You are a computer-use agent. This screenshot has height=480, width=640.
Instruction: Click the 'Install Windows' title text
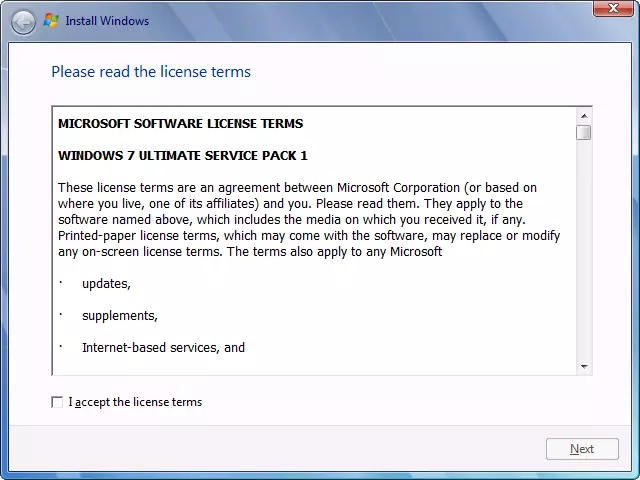(107, 21)
